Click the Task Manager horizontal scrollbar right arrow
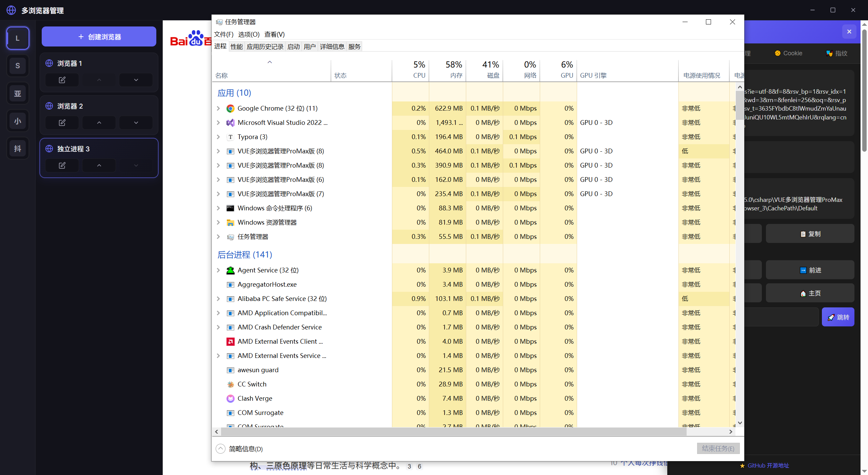Screen dimensions: 868x475 coord(731,431)
